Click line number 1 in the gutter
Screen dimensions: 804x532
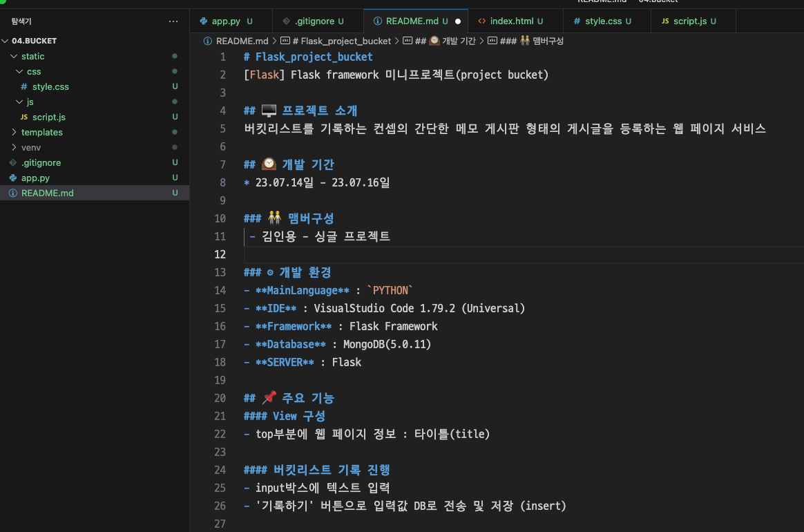click(x=222, y=57)
